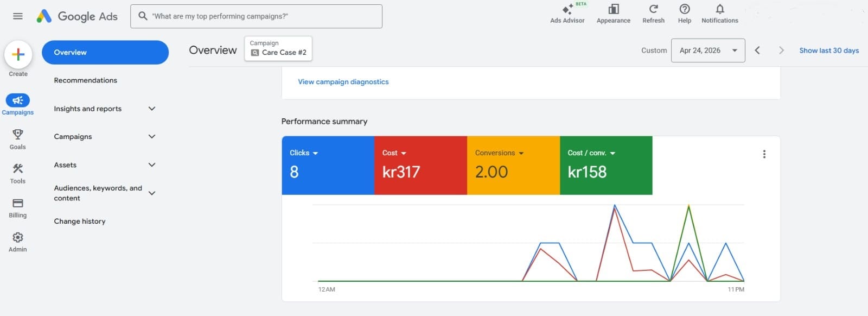Click the 11 PM chart axis label
The height and width of the screenshot is (316, 868).
(x=736, y=289)
